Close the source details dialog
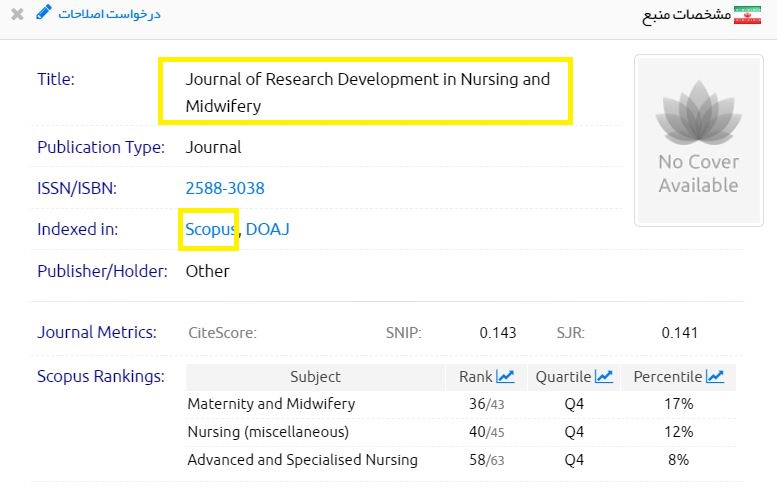777x493 pixels. [17, 14]
